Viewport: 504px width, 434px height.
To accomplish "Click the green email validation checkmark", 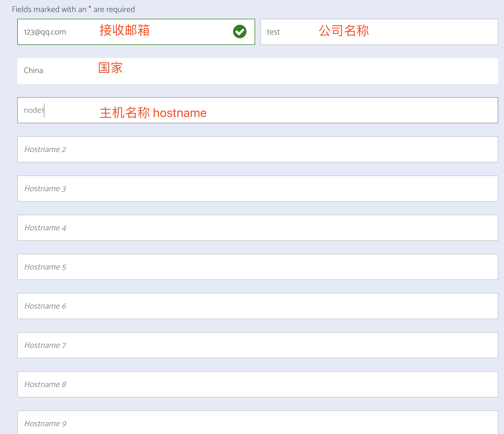I will tap(239, 32).
